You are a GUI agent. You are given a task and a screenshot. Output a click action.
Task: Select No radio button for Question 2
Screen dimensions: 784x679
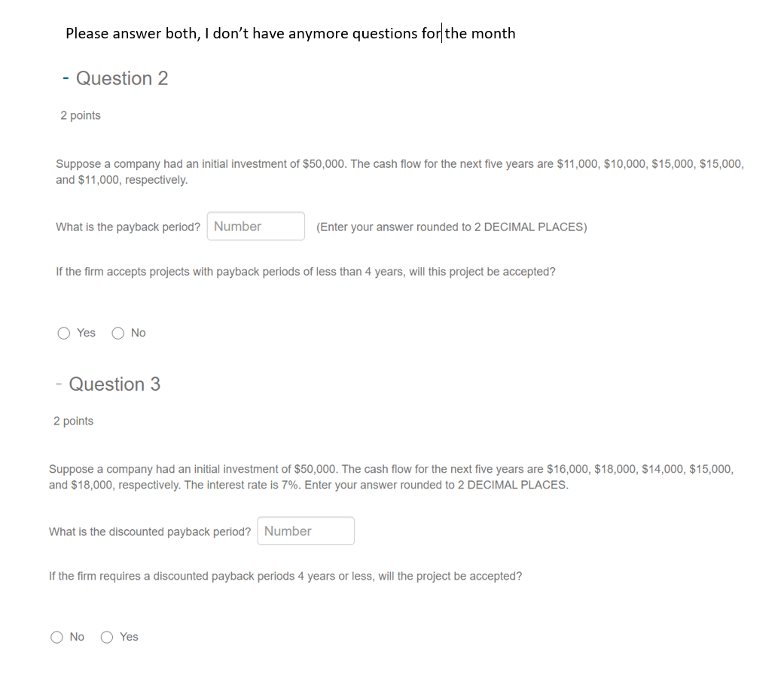click(118, 333)
